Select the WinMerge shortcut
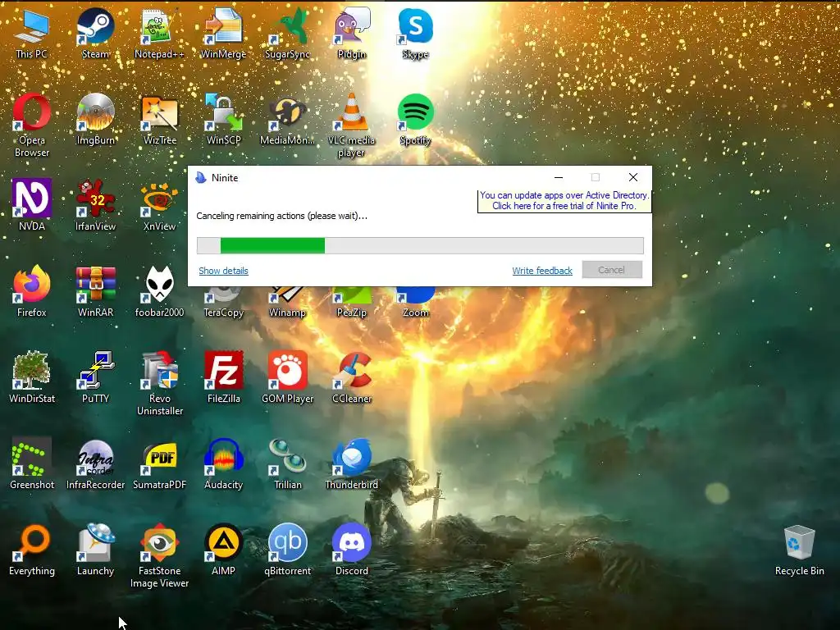 223,33
